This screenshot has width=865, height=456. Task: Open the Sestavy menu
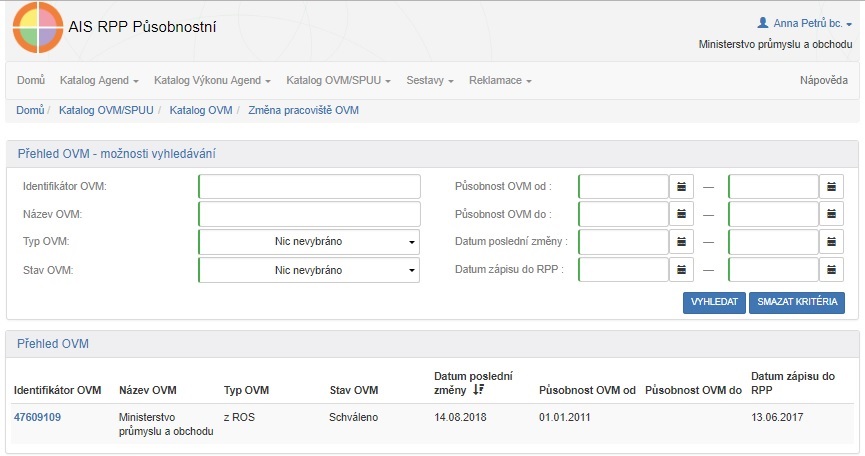430,80
